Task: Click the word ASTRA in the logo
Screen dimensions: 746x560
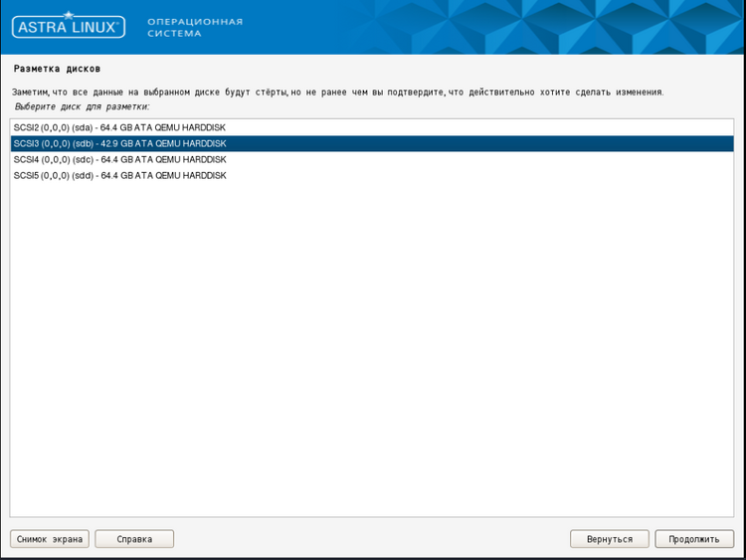Action: [x=44, y=28]
